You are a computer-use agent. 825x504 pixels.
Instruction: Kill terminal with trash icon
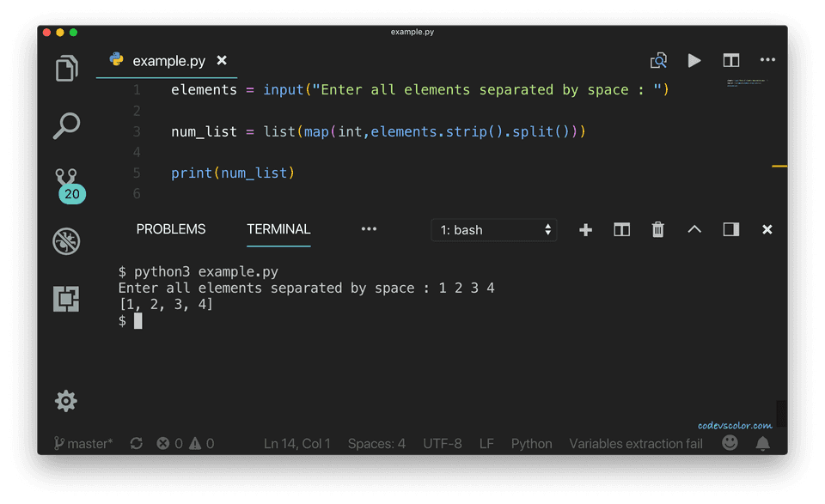pyautogui.click(x=657, y=229)
